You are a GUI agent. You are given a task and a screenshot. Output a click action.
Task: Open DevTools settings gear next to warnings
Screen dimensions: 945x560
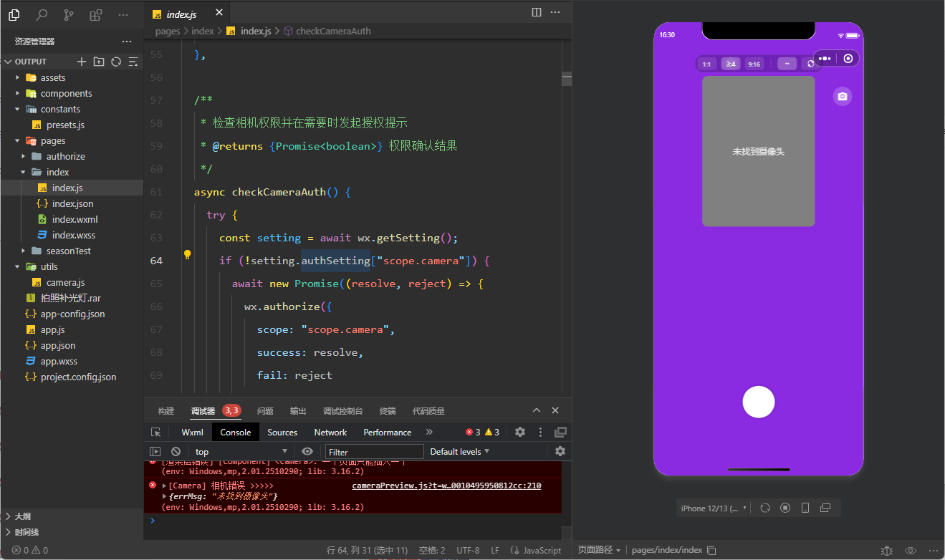[x=520, y=432]
